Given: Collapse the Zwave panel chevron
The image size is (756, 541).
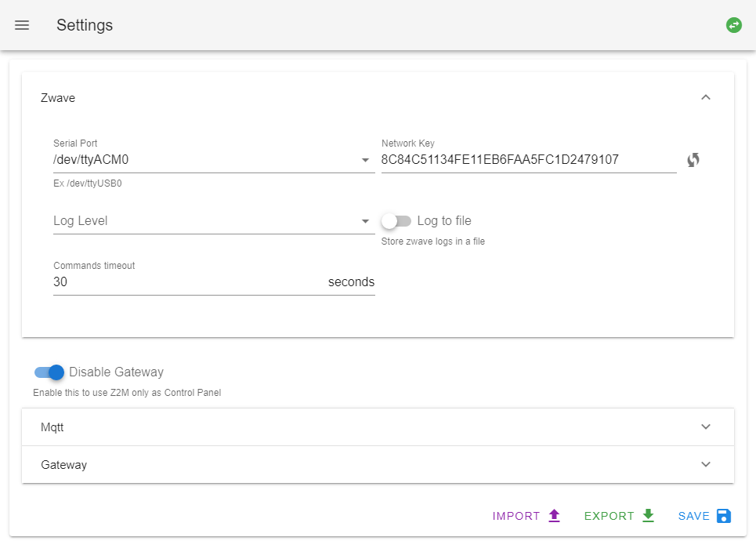Looking at the screenshot, I should [705, 97].
